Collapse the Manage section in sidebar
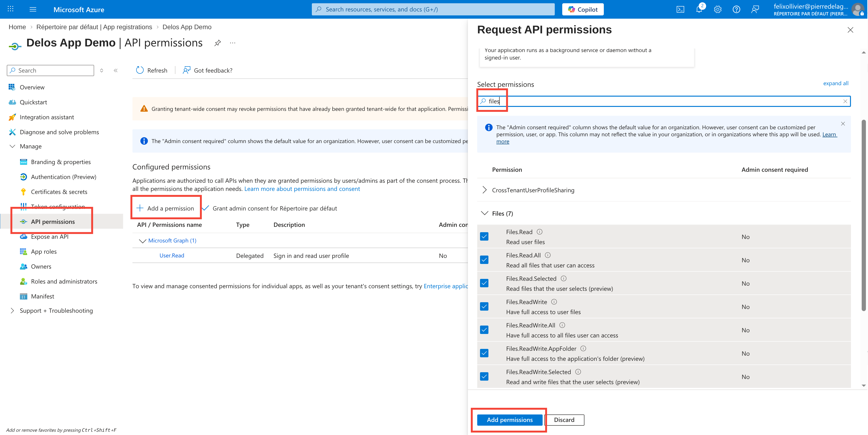The width and height of the screenshot is (868, 435). point(12,146)
